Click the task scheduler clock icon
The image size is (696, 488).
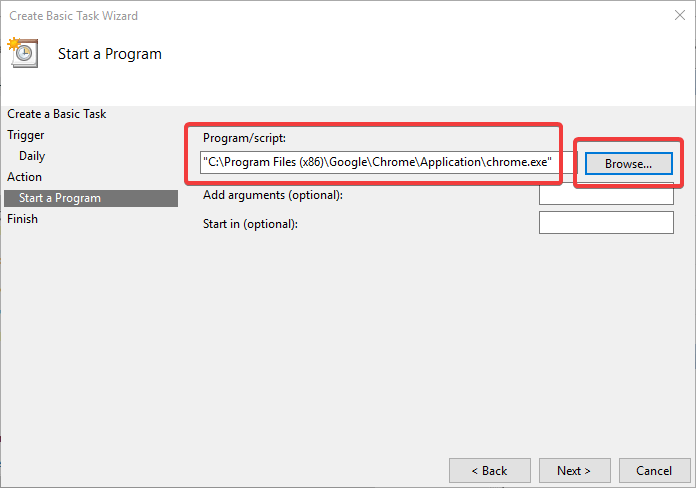[x=23, y=53]
